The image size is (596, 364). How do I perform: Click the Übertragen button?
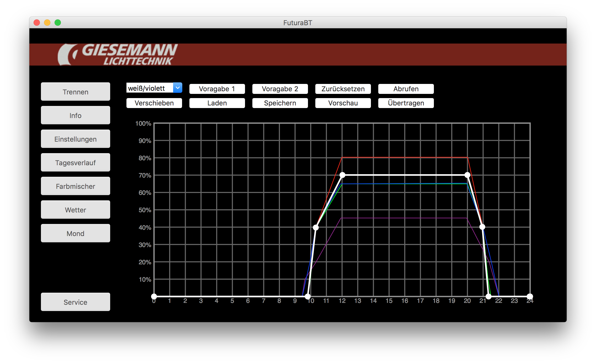click(406, 103)
